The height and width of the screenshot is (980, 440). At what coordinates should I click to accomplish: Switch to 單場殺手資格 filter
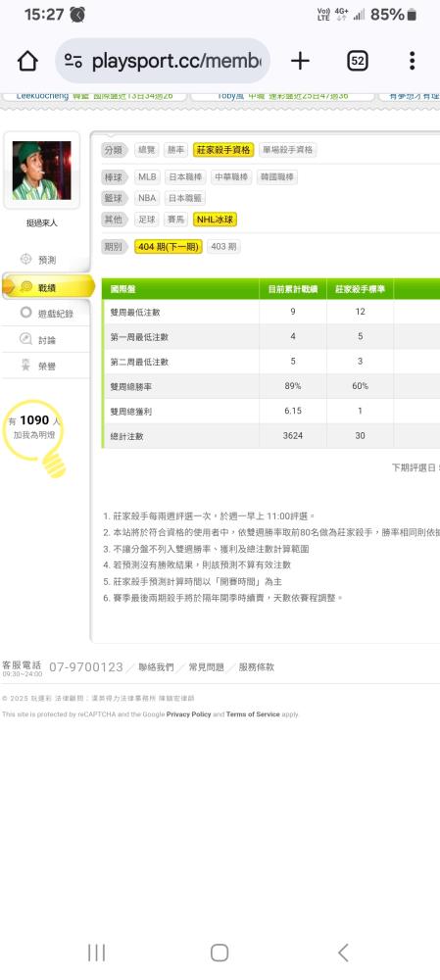pyautogui.click(x=288, y=150)
